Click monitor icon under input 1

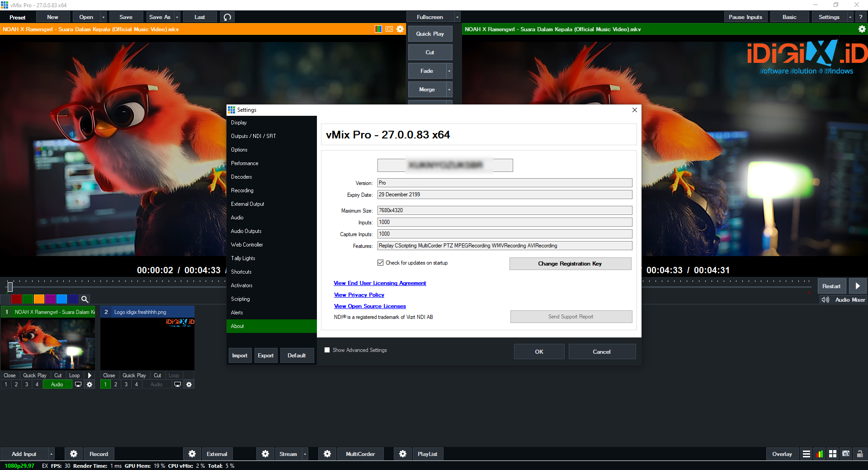[x=78, y=385]
